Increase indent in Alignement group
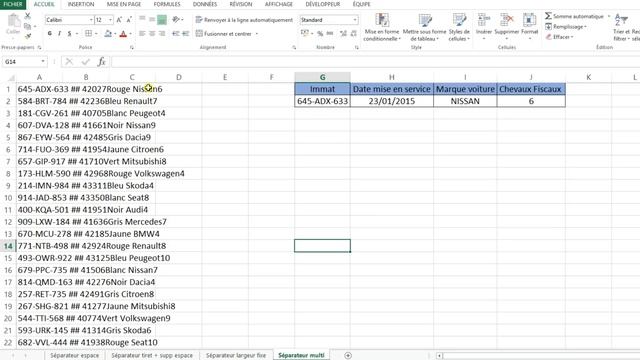The height and width of the screenshot is (360, 640). pyautogui.click(x=185, y=33)
